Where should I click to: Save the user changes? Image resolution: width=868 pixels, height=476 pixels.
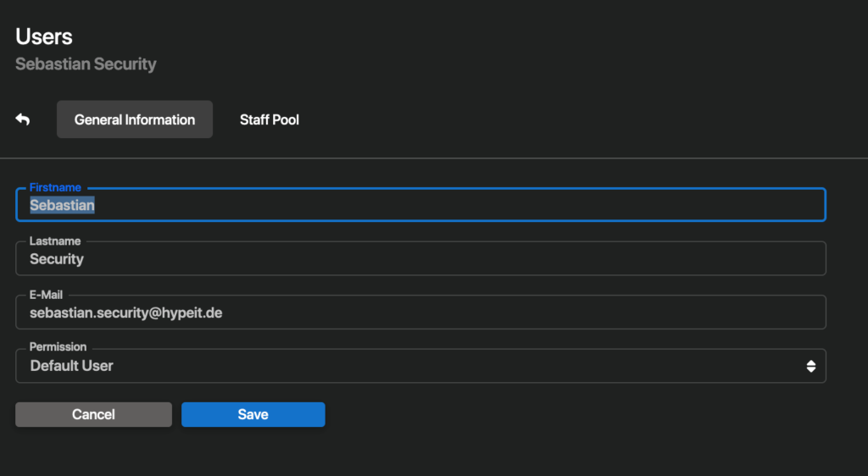tap(253, 414)
